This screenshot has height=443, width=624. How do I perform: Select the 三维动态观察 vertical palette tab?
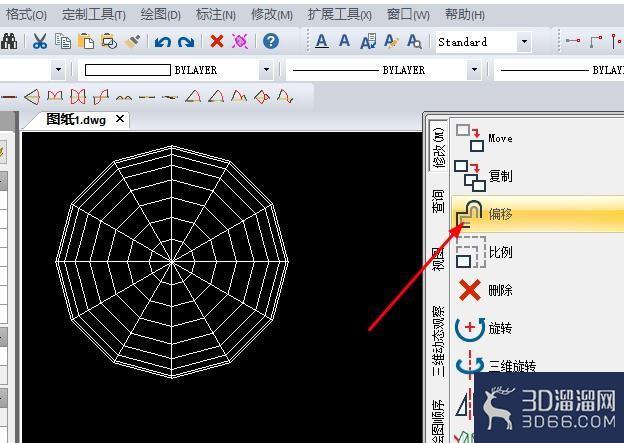pyautogui.click(x=439, y=340)
